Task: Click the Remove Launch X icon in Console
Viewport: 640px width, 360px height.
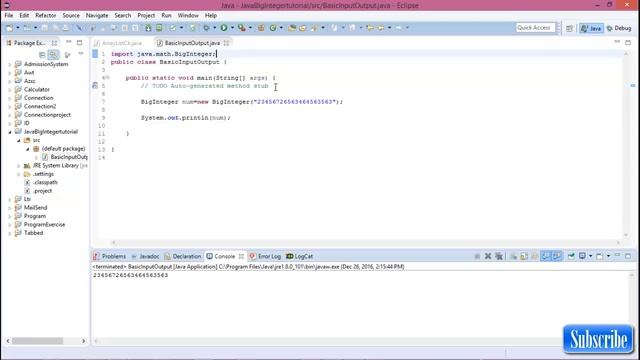Action: click(x=488, y=256)
